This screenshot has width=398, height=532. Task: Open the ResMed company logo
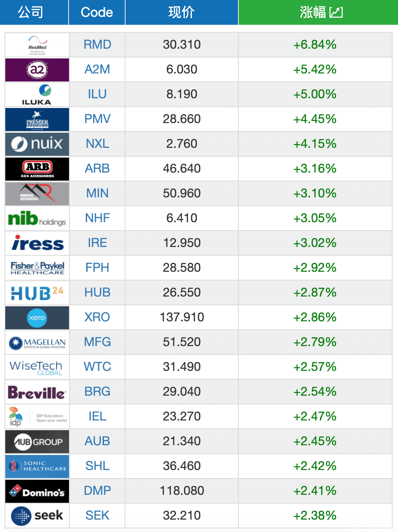(x=37, y=45)
